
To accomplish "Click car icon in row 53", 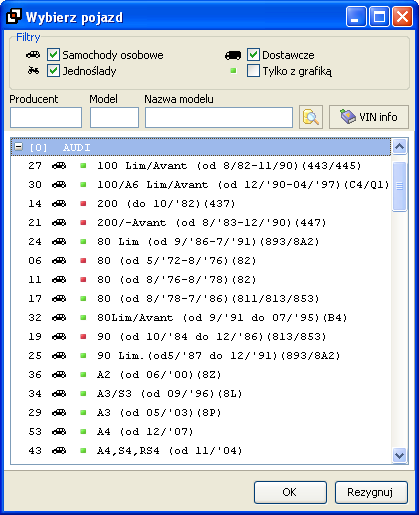I will pyautogui.click(x=59, y=431).
